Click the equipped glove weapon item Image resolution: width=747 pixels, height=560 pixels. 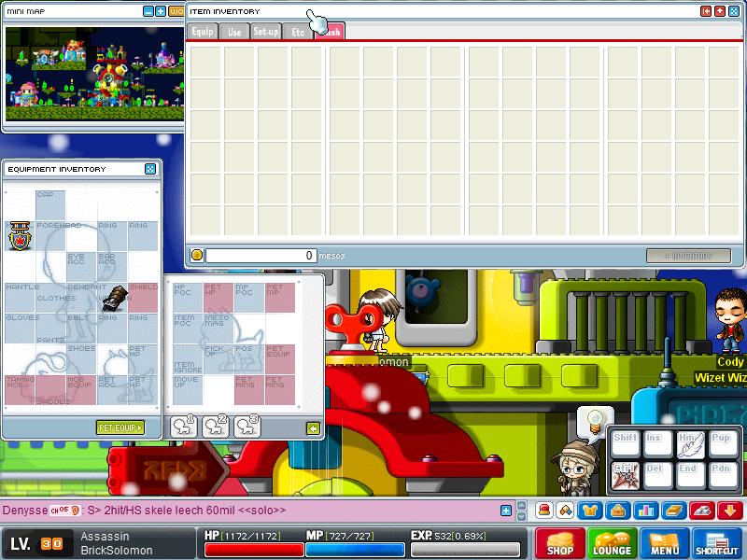coord(112,299)
